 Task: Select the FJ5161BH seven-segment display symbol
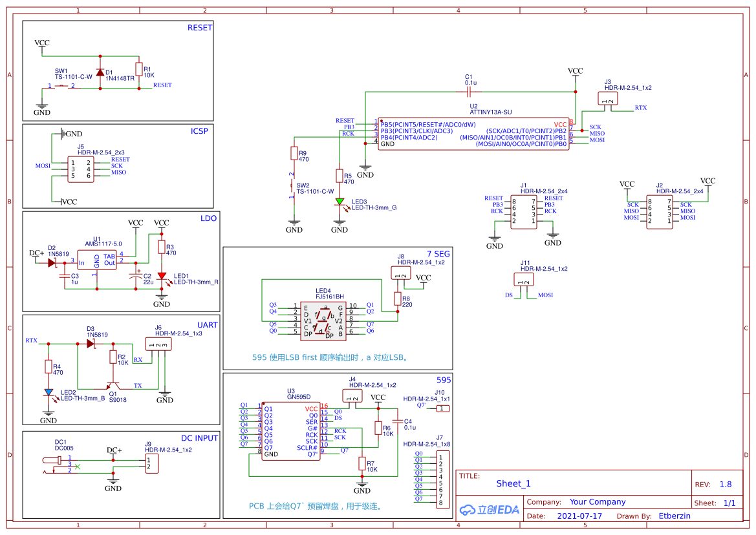(324, 320)
